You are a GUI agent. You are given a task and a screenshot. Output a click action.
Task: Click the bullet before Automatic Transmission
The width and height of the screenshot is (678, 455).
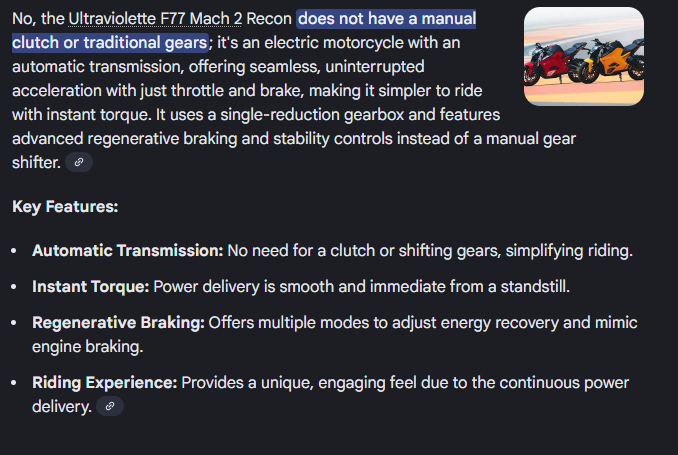coord(16,251)
